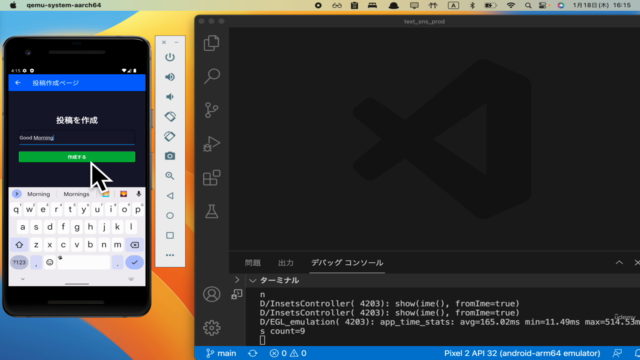The height and width of the screenshot is (360, 640).
Task: Tap the comma key on the keyboard
Action: coord(36,262)
